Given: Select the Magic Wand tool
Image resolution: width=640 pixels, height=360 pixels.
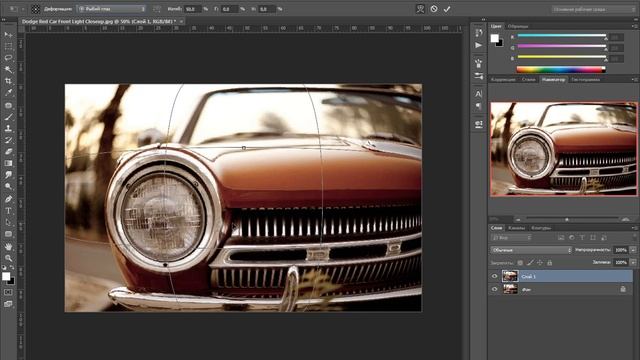Looking at the screenshot, I should click(8, 70).
